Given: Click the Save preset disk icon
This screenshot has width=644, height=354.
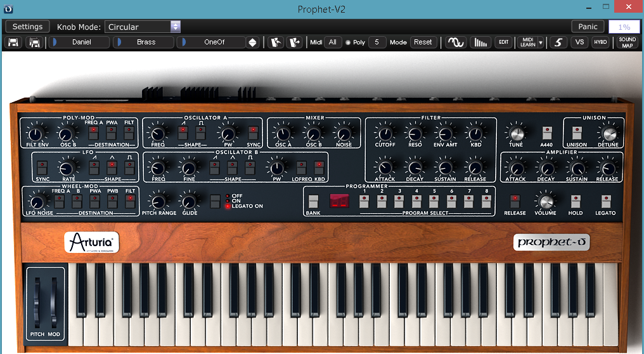Looking at the screenshot, I should (x=13, y=43).
